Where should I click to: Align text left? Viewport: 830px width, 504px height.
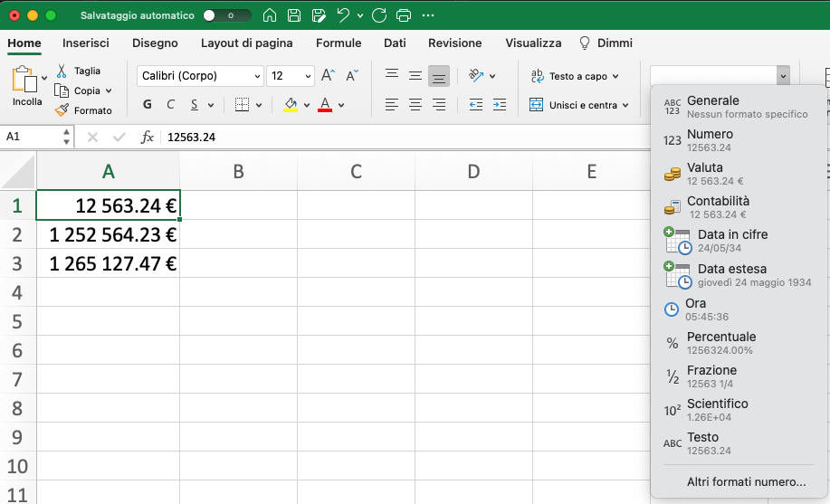click(392, 105)
